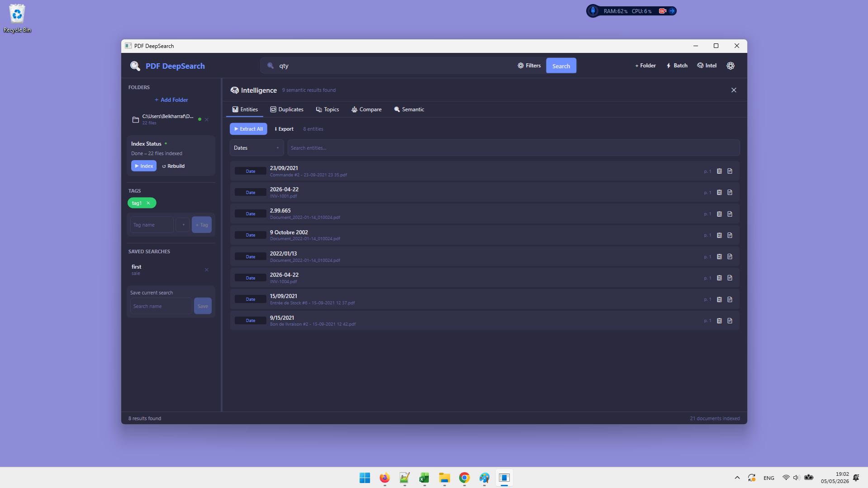Copy entity 23/09/2021 with clipboard icon
The width and height of the screenshot is (868, 488).
tap(719, 171)
